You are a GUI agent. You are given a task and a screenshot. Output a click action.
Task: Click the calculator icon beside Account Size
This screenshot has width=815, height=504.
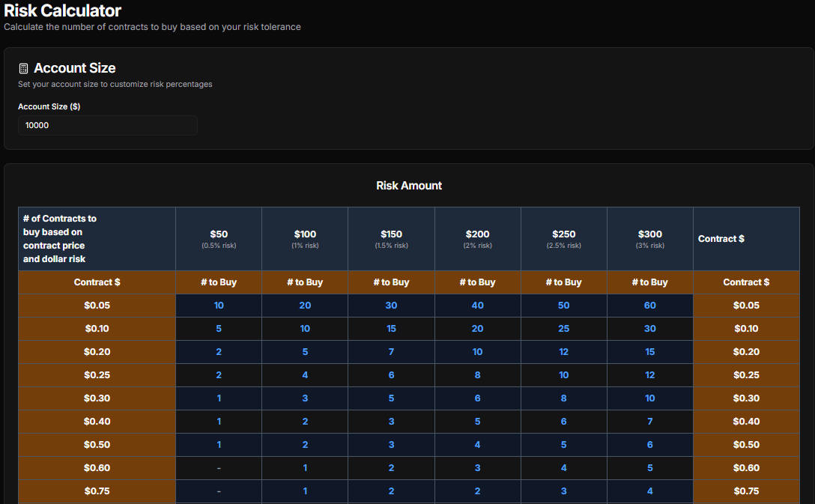[23, 67]
